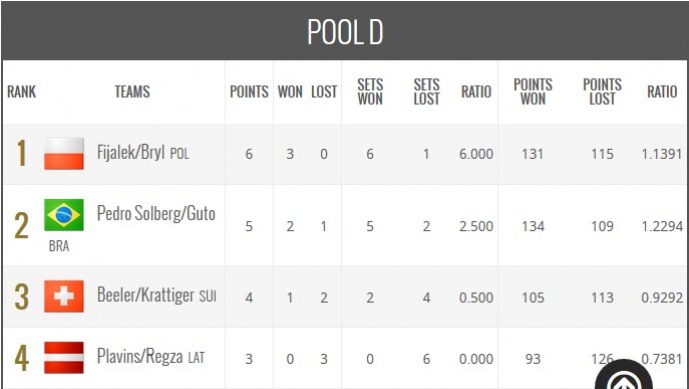
Task: Open the Pedro Solberg/Guto team link
Action: click(156, 214)
